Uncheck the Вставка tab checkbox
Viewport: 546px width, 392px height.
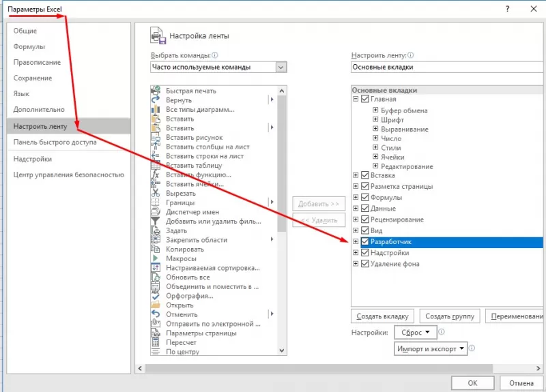coord(365,175)
